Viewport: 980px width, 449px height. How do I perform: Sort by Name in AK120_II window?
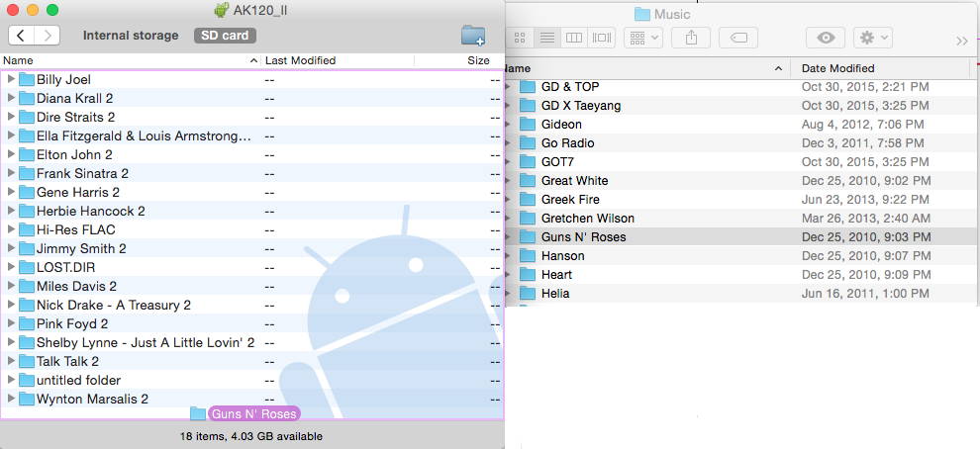tap(130, 60)
